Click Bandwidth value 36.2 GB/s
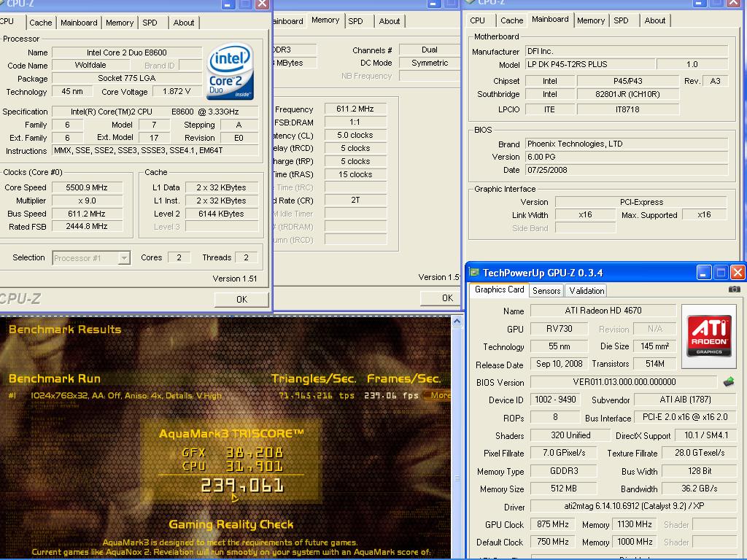The width and height of the screenshot is (747, 560). coord(699,489)
